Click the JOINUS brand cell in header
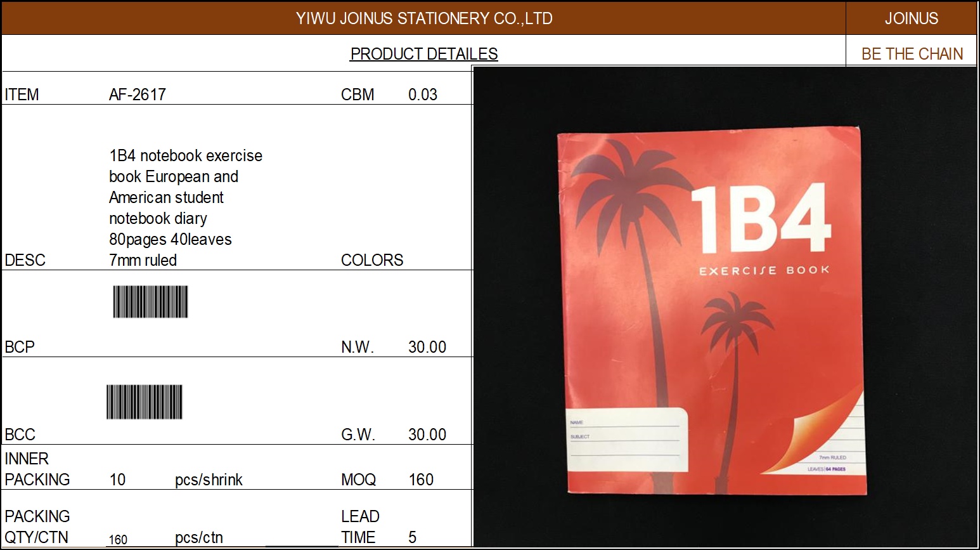The height and width of the screenshot is (550, 980). point(911,18)
